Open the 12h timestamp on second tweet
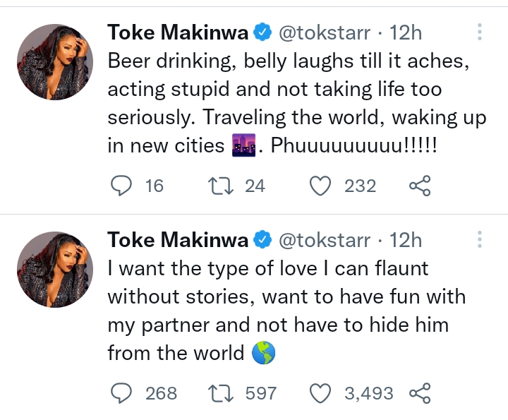Viewport: 508px width, 420px height. coord(406,240)
